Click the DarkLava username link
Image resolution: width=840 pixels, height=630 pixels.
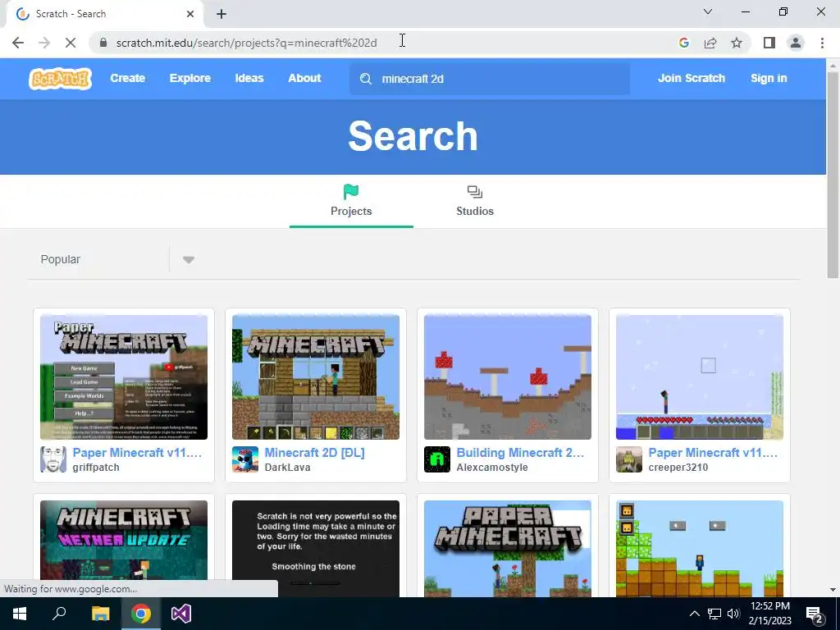click(287, 467)
